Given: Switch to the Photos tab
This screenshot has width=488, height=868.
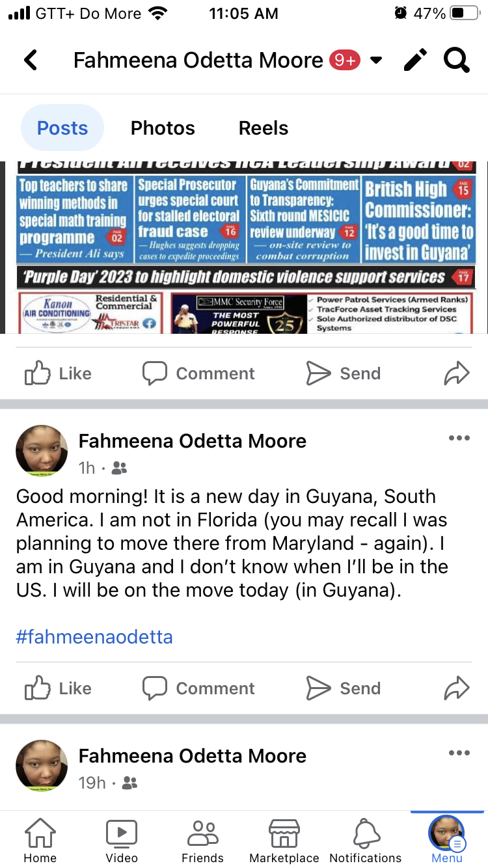Looking at the screenshot, I should tap(163, 128).
